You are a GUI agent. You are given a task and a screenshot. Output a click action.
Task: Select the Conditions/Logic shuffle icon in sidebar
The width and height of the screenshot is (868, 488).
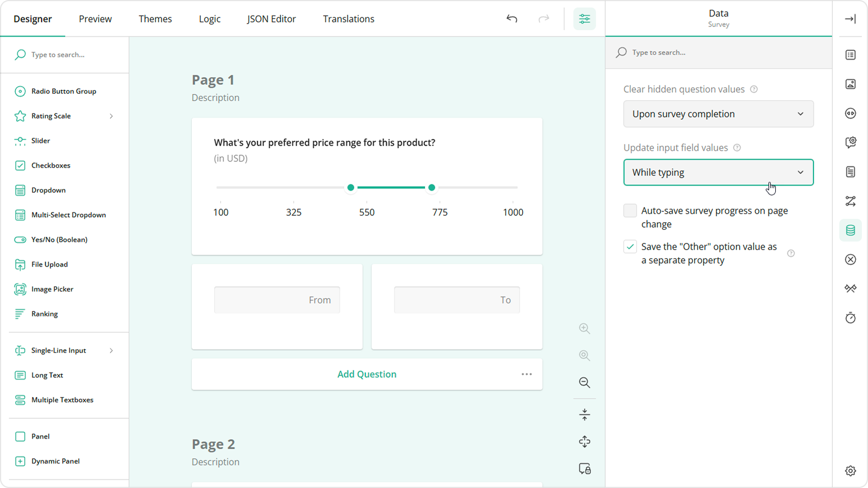tap(851, 201)
